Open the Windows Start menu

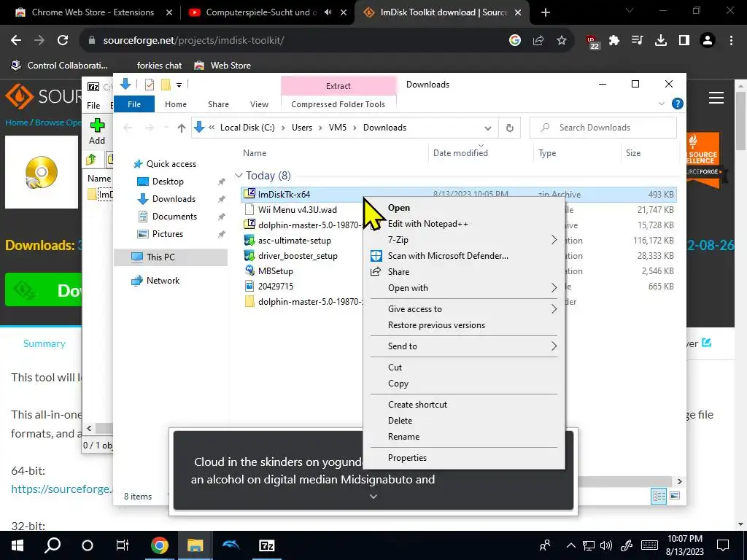[18, 545]
